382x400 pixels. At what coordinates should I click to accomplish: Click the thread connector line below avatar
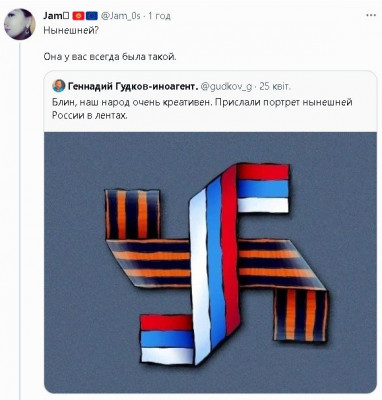[20, 220]
